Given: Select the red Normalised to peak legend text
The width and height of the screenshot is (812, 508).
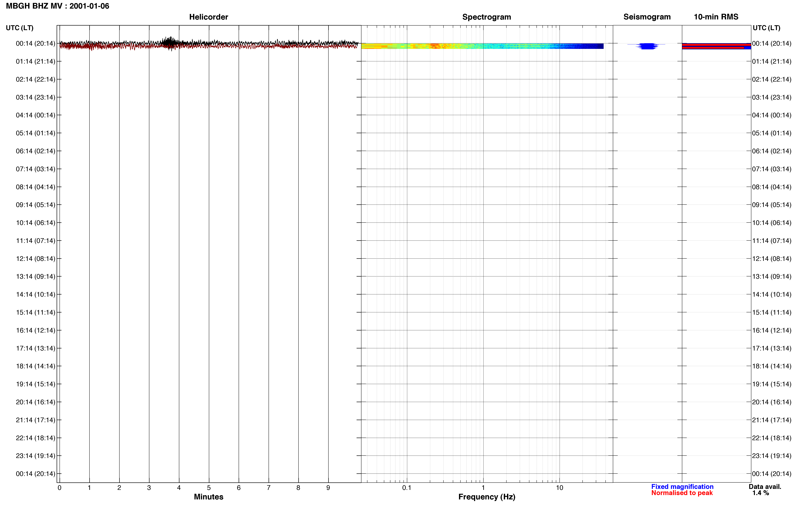Looking at the screenshot, I should click(682, 493).
